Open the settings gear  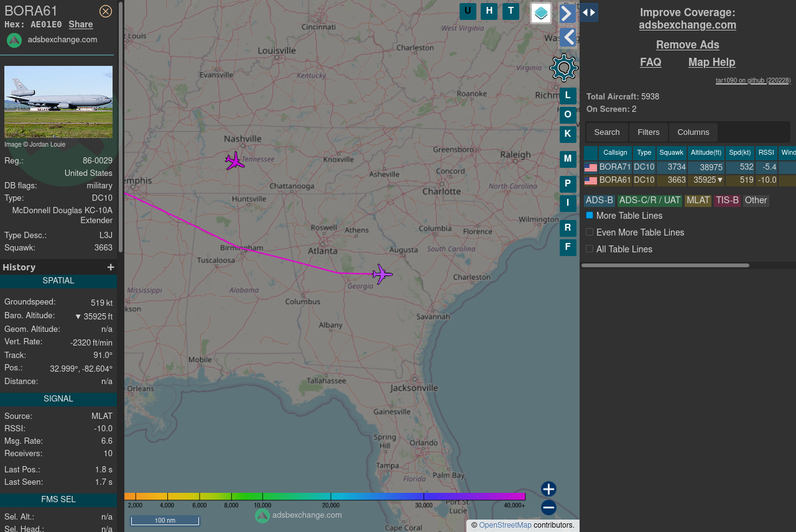click(564, 68)
